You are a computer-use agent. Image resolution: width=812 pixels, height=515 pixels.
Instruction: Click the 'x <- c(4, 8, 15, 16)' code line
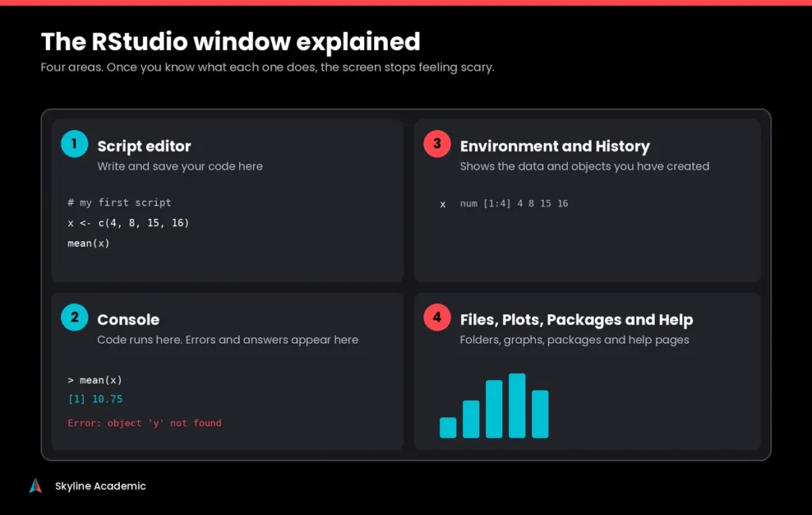tap(128, 223)
